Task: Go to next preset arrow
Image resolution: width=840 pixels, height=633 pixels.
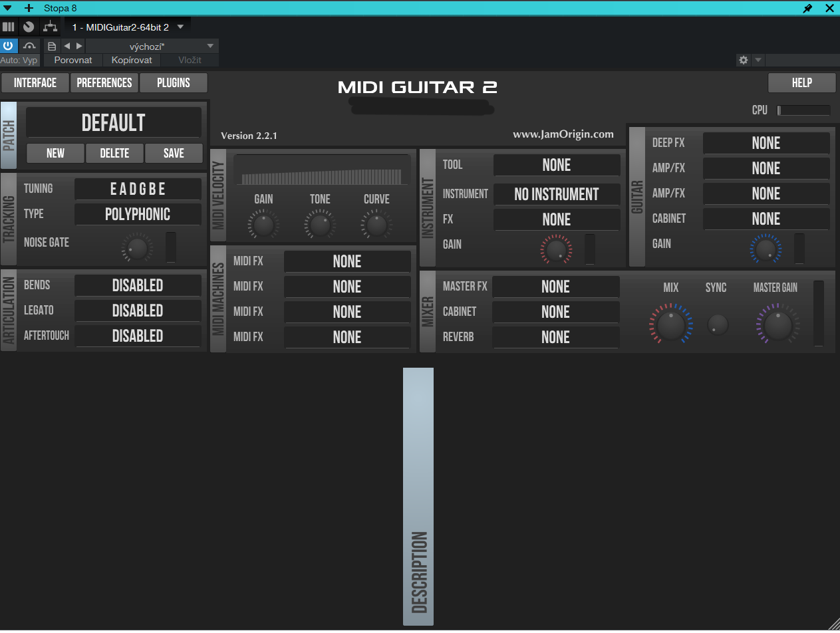Action: point(79,46)
